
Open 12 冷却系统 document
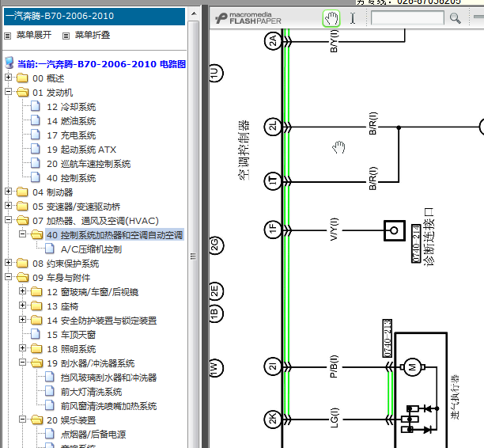71,107
